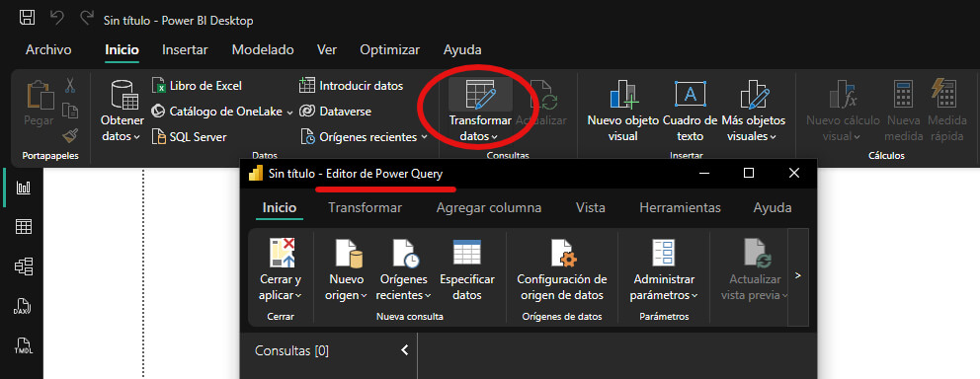The image size is (980, 379).
Task: Click the Actualizar refresh icon
Action: (x=542, y=95)
